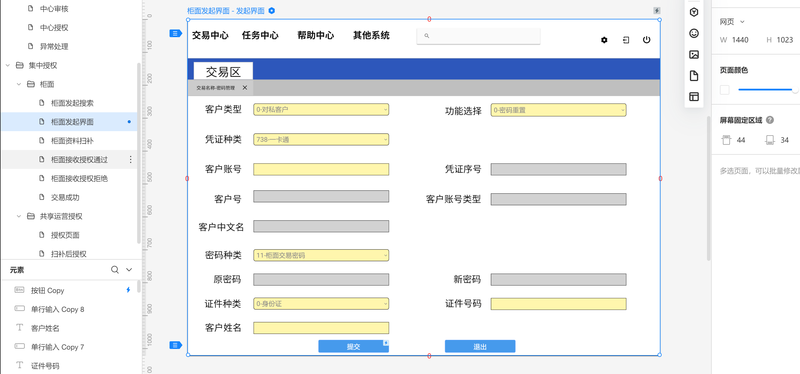The image size is (800, 374).
Task: Click the 凭证序号 gray field
Action: tap(559, 169)
